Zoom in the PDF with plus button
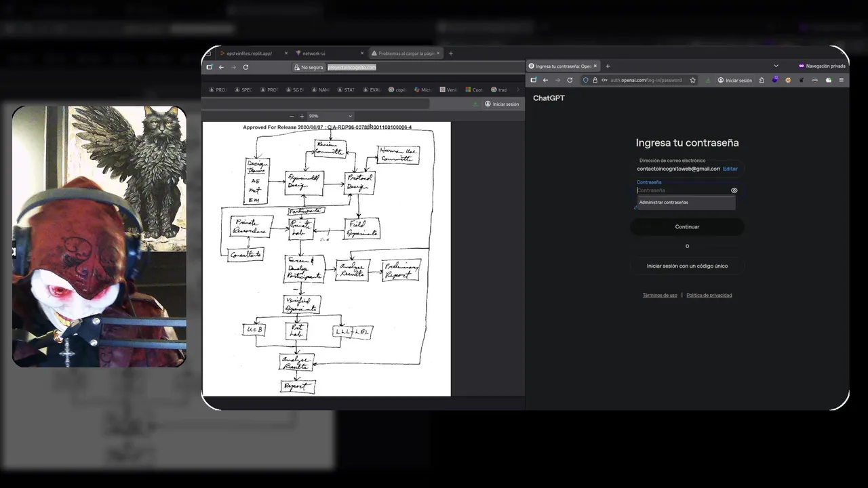This screenshot has height=488, width=868. click(302, 116)
